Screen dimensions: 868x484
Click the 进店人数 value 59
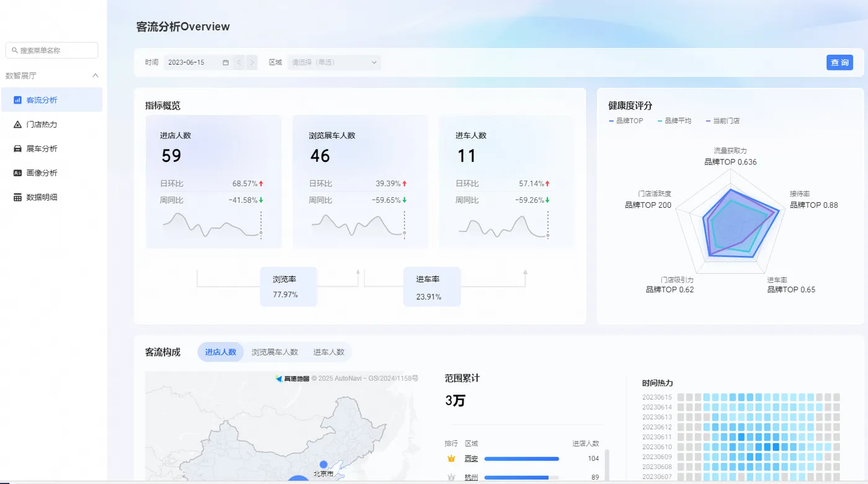tap(171, 156)
